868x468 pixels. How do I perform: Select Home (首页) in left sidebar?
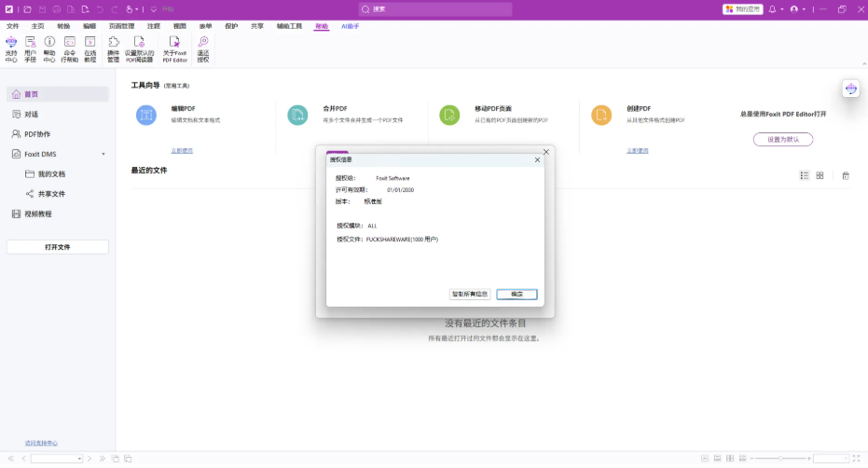58,94
